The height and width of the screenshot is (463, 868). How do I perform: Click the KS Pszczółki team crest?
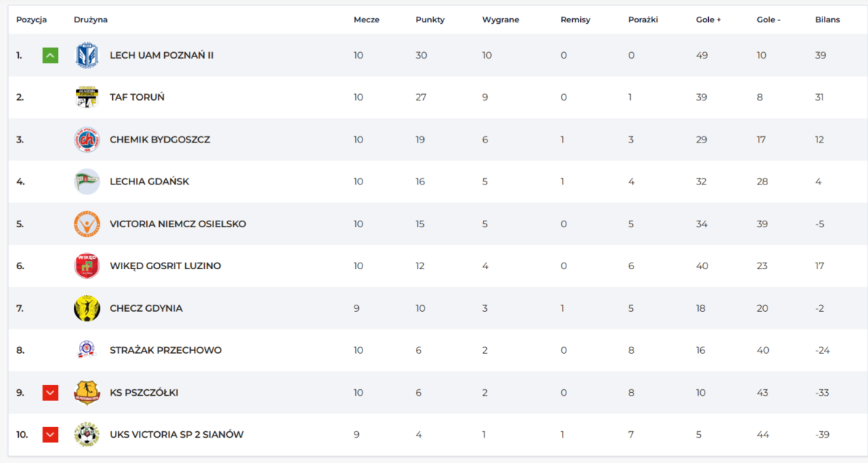(x=87, y=392)
